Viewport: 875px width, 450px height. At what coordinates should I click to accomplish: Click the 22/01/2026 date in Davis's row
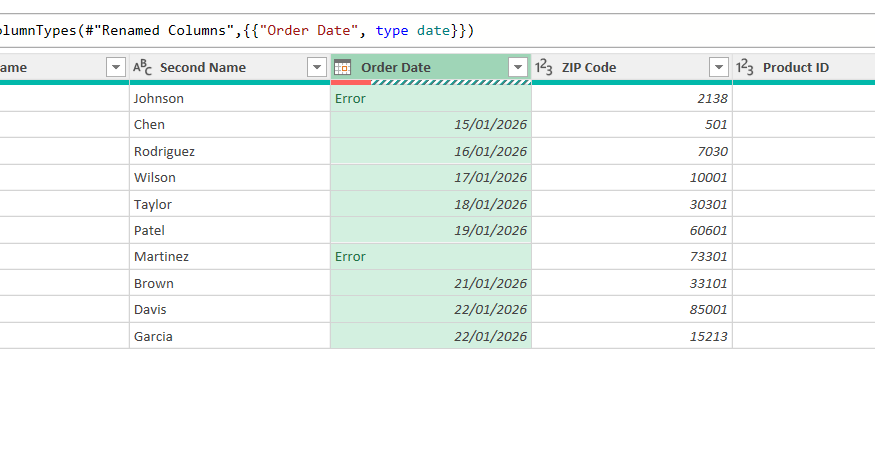431,309
